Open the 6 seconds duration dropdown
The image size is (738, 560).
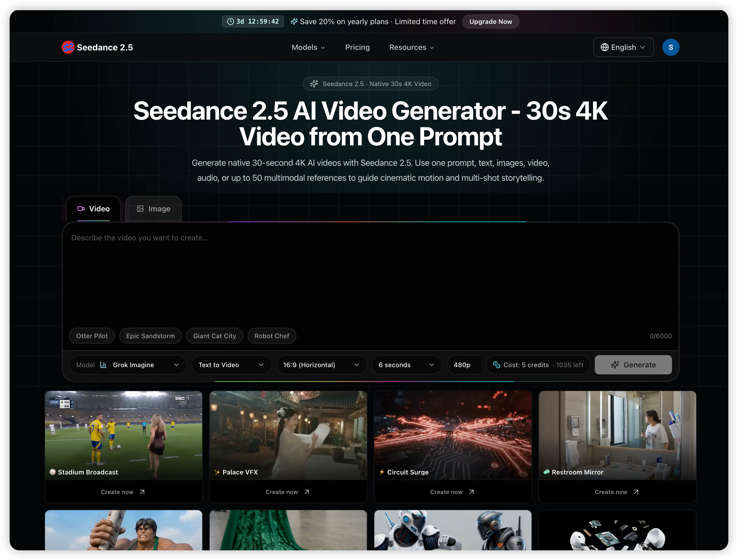pos(407,365)
